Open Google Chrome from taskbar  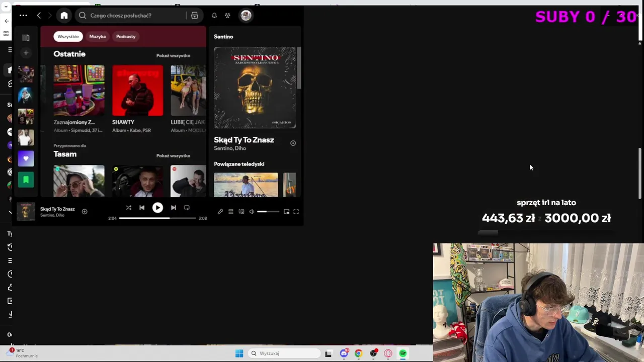coord(358,353)
